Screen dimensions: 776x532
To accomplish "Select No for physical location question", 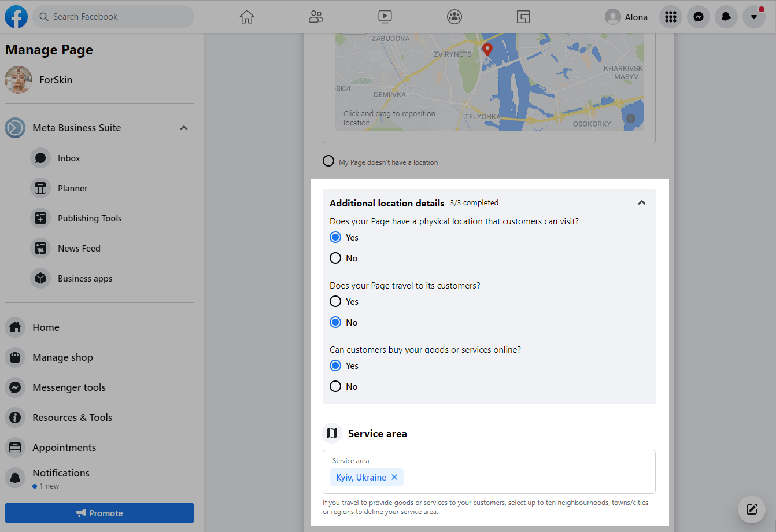I will point(335,258).
